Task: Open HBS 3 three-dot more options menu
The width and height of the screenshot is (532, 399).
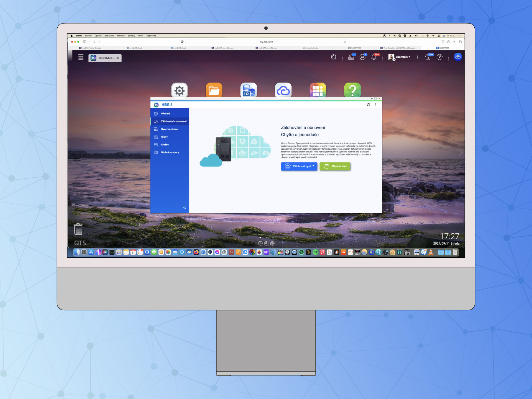Action: (376, 105)
